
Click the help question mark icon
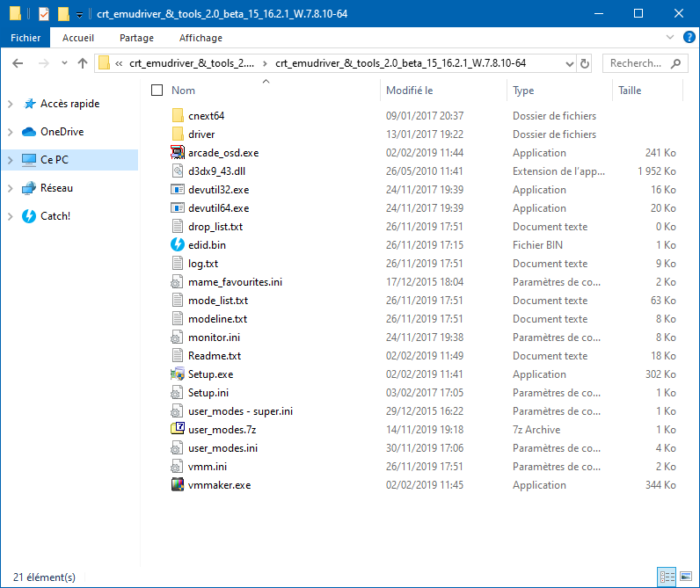(688, 38)
